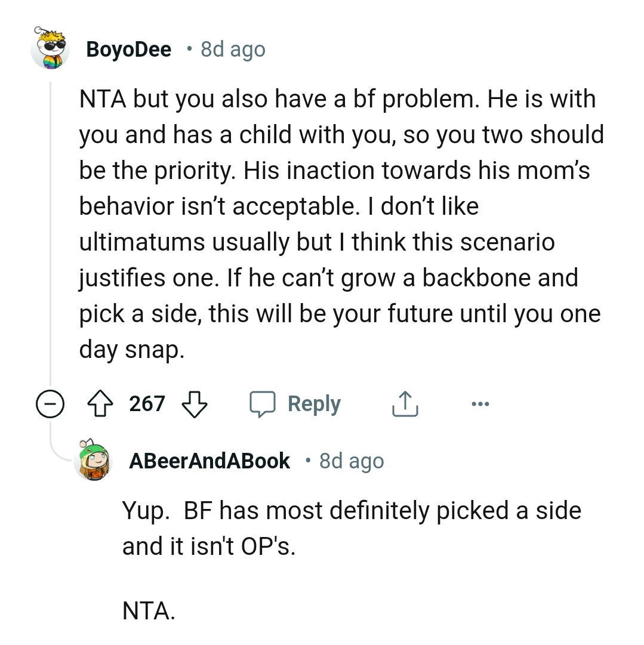Click the speech bubble icon beside Reply
Image resolution: width=644 pixels, height=645 pixels.
(263, 404)
